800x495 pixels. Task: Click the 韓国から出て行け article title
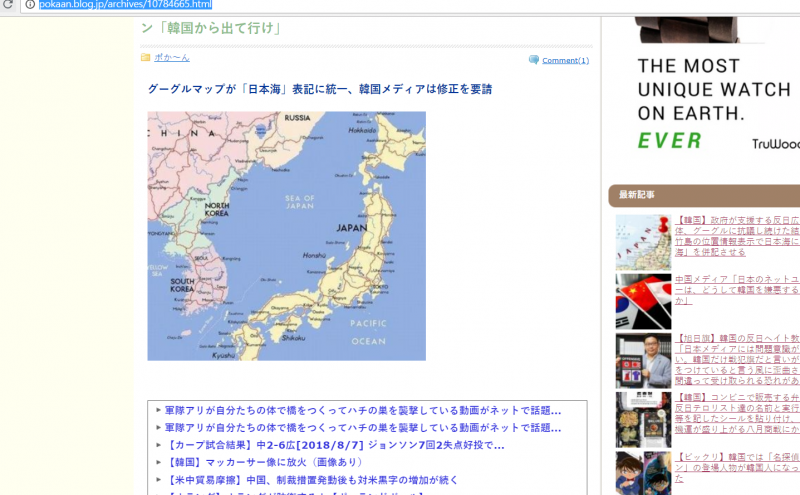click(211, 28)
